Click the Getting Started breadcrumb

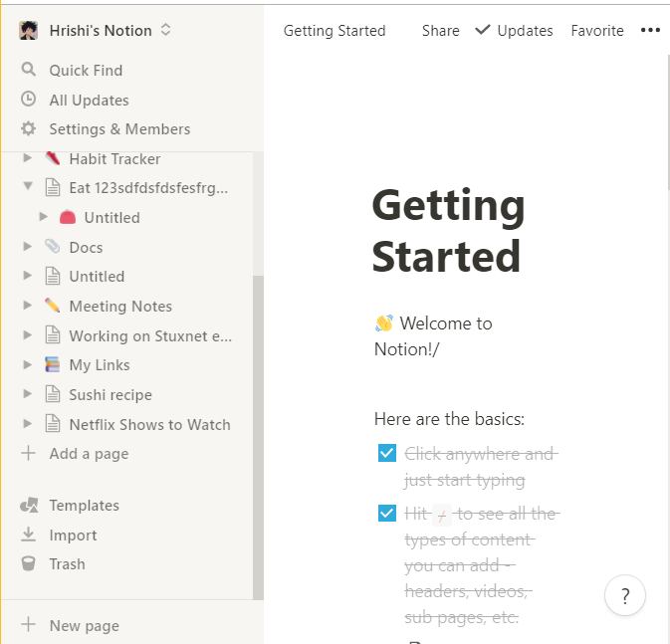[335, 30]
